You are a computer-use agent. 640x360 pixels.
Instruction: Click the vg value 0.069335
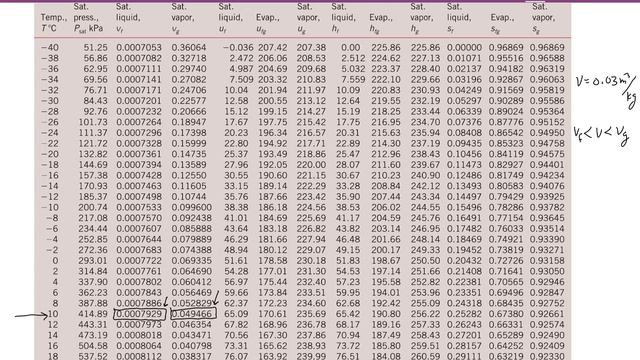pyautogui.click(x=191, y=260)
